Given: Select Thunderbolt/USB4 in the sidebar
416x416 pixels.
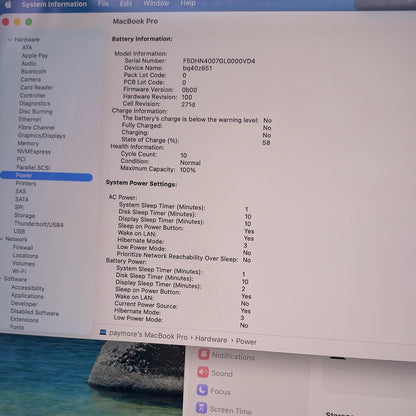Looking at the screenshot, I should (39, 224).
